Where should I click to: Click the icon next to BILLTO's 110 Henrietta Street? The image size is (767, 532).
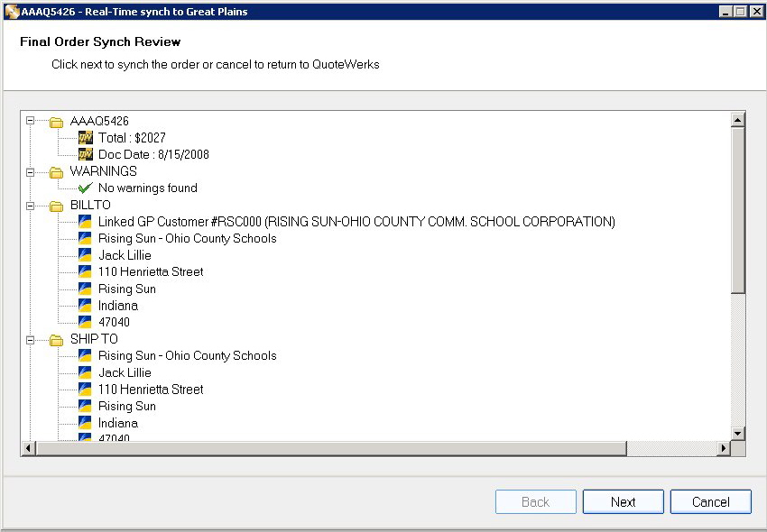point(85,272)
